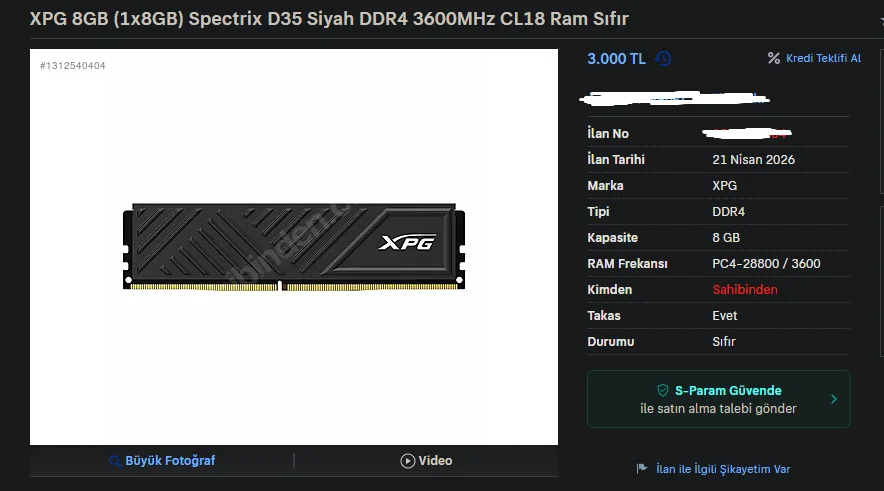Click the price history clock icon
This screenshot has height=491, width=884.
(663, 59)
